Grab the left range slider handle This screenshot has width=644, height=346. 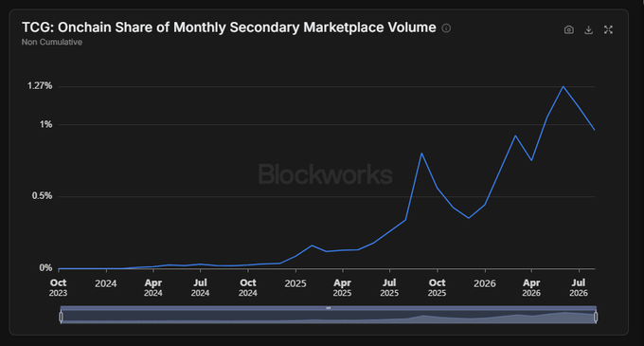coord(62,317)
